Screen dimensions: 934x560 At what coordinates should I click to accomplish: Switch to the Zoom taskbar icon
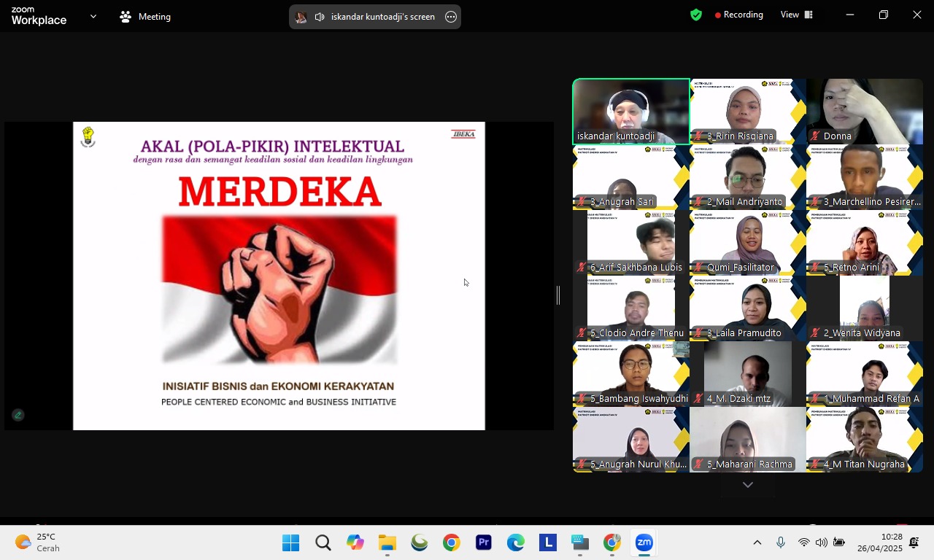tap(644, 543)
